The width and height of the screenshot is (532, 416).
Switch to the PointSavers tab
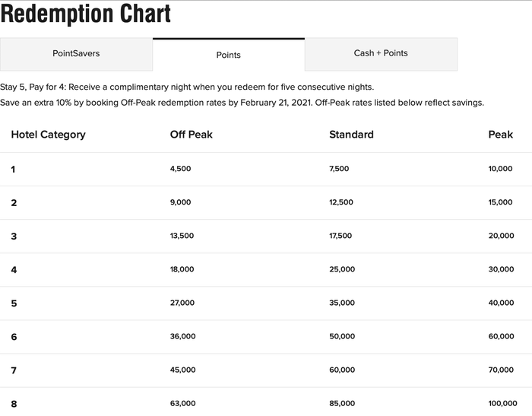(76, 54)
